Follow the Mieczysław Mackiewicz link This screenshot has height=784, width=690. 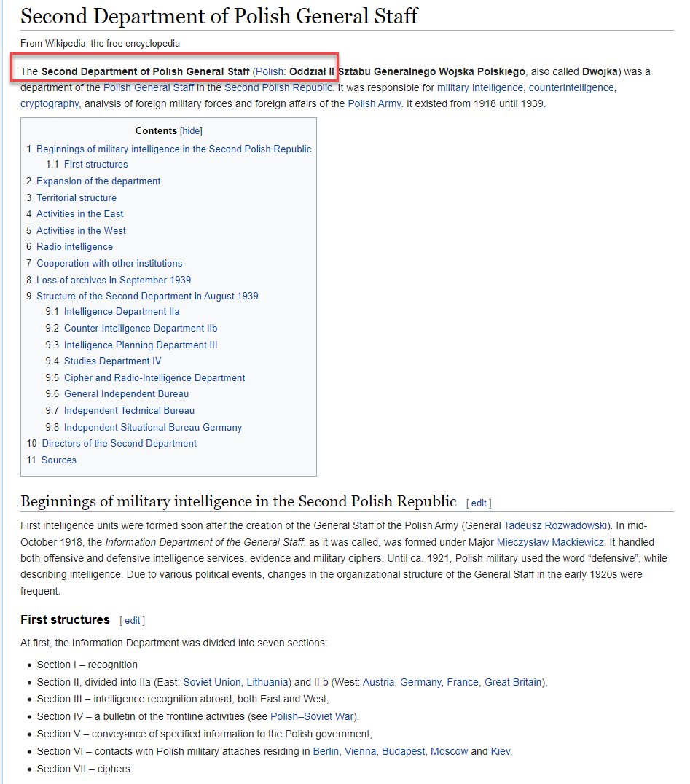pos(550,542)
